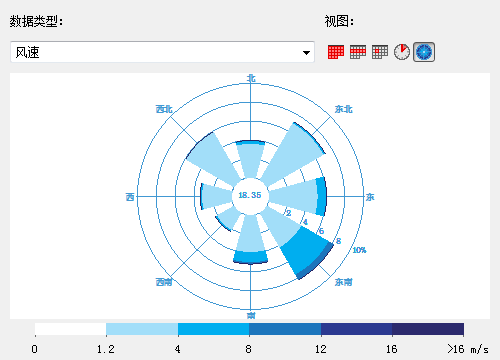Click the 东北 direction label
Screen dimensions: 500x360
tap(344, 109)
